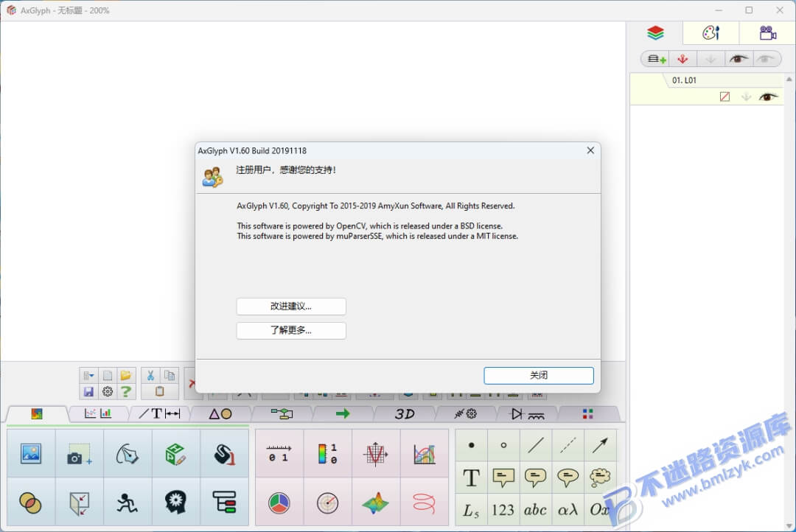Image resolution: width=796 pixels, height=532 pixels.
Task: Click the layer L01 color swatch box
Action: point(725,97)
